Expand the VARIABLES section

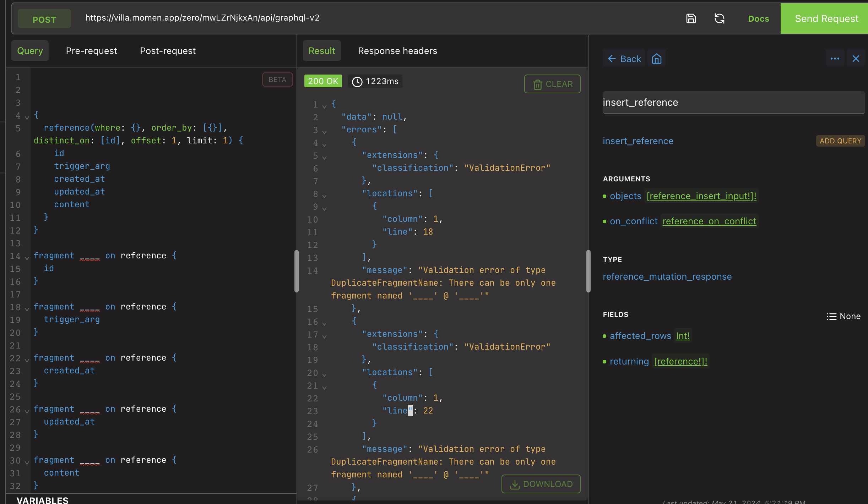point(42,500)
